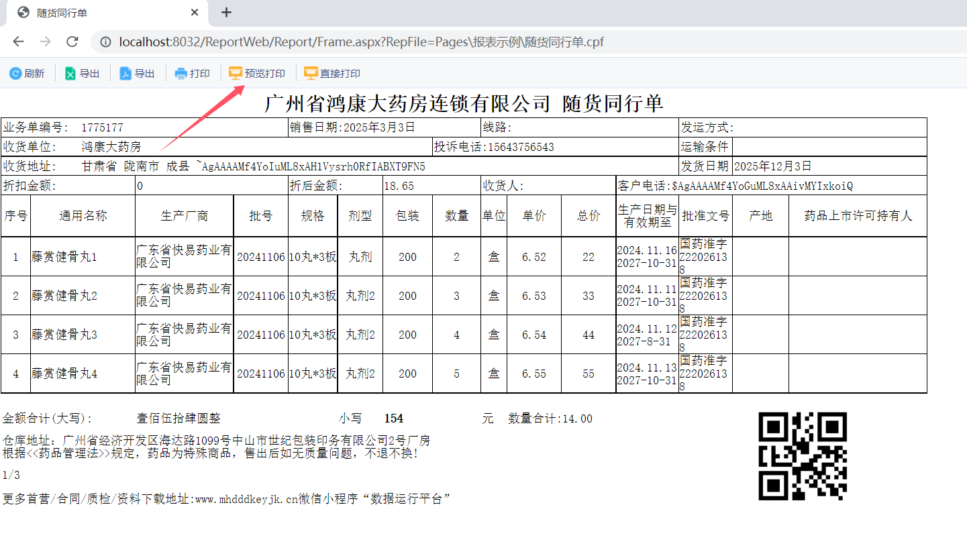This screenshot has height=560, width=967.
Task: Click the 总价 column header
Action: (x=589, y=216)
